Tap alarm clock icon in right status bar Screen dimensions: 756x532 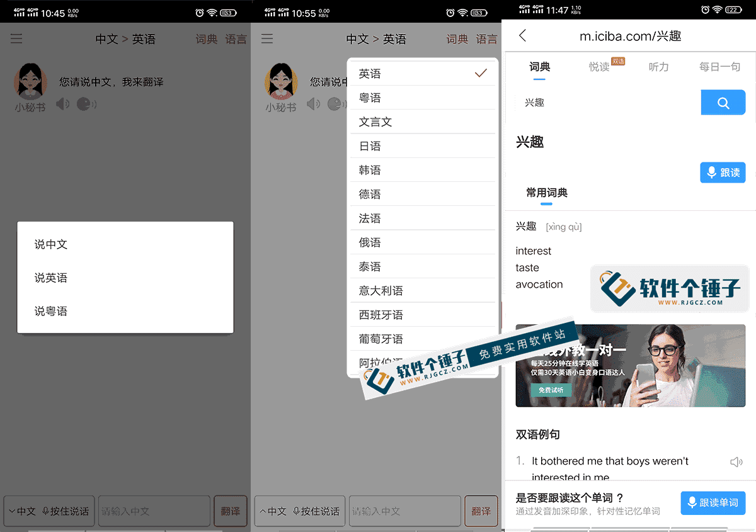(706, 10)
